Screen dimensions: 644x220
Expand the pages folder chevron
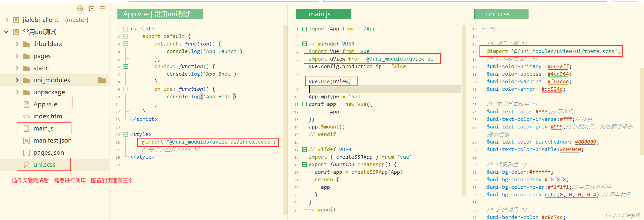click(x=17, y=56)
